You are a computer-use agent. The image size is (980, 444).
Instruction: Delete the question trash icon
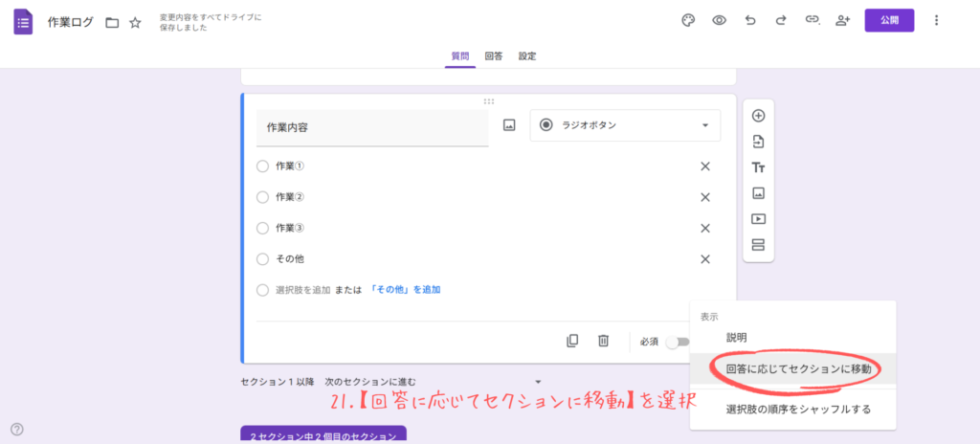pyautogui.click(x=603, y=341)
